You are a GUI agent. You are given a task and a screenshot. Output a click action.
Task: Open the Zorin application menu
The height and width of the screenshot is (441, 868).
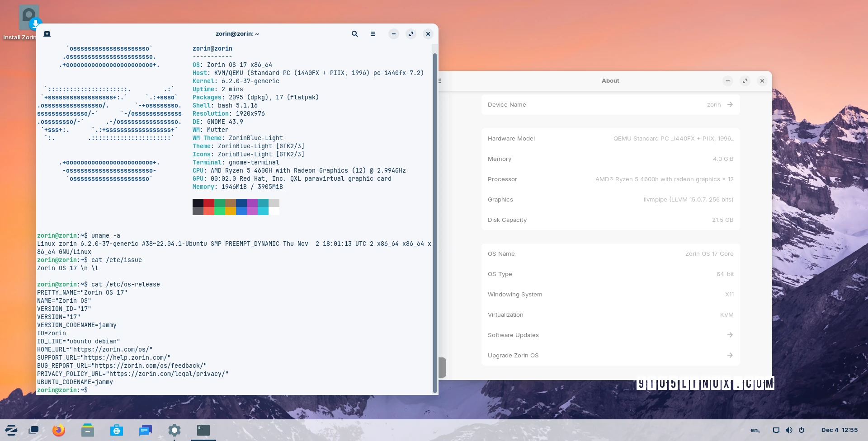click(x=11, y=430)
